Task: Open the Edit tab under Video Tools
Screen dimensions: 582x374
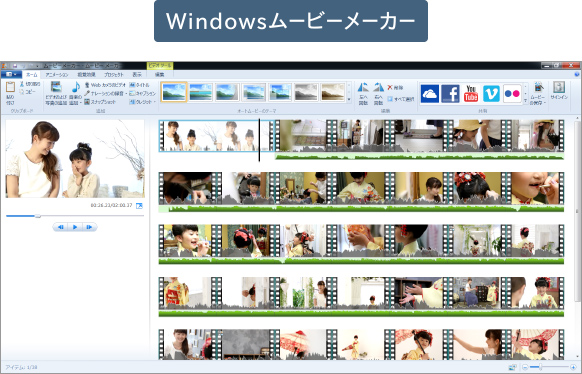Action: 160,75
